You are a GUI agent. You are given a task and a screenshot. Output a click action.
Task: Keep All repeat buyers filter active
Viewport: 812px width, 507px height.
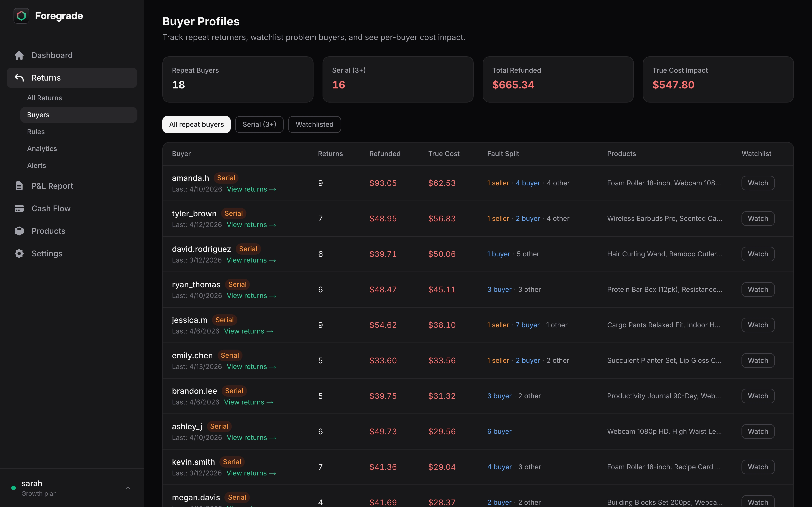(196, 124)
